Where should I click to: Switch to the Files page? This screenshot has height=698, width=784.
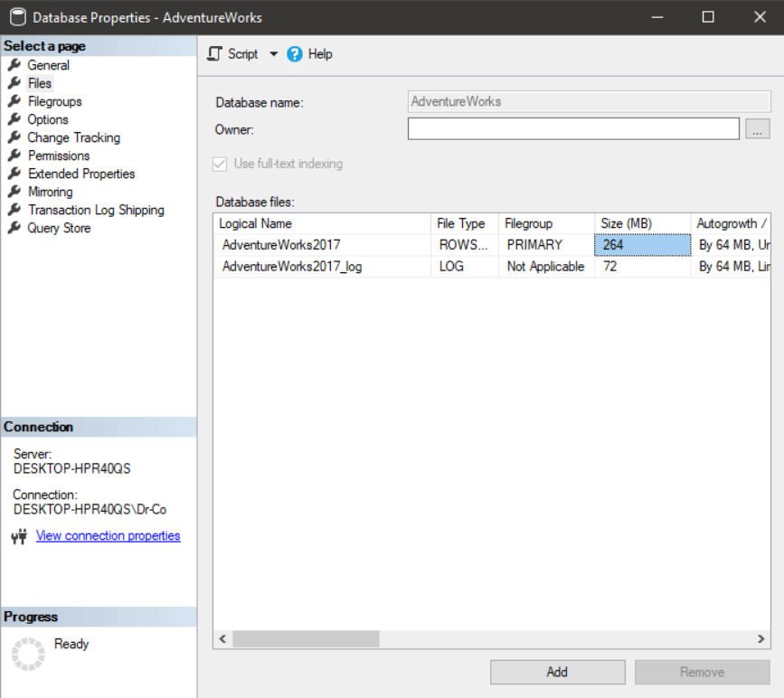(39, 83)
